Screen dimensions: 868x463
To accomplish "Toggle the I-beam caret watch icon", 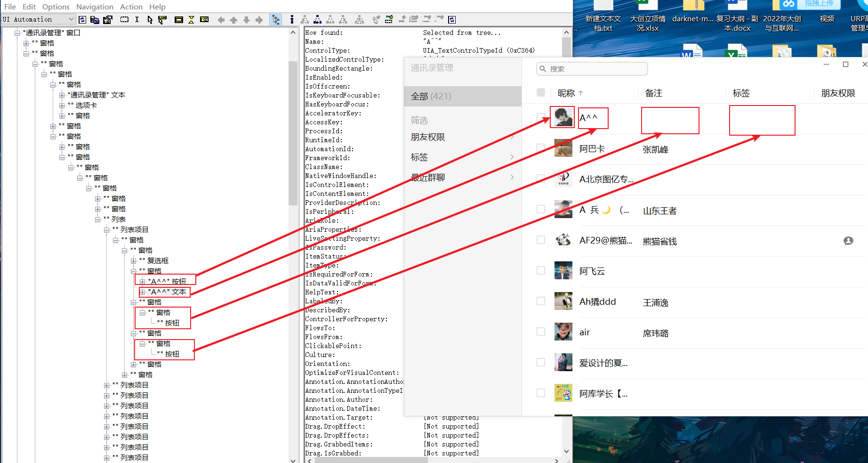I will (137, 19).
